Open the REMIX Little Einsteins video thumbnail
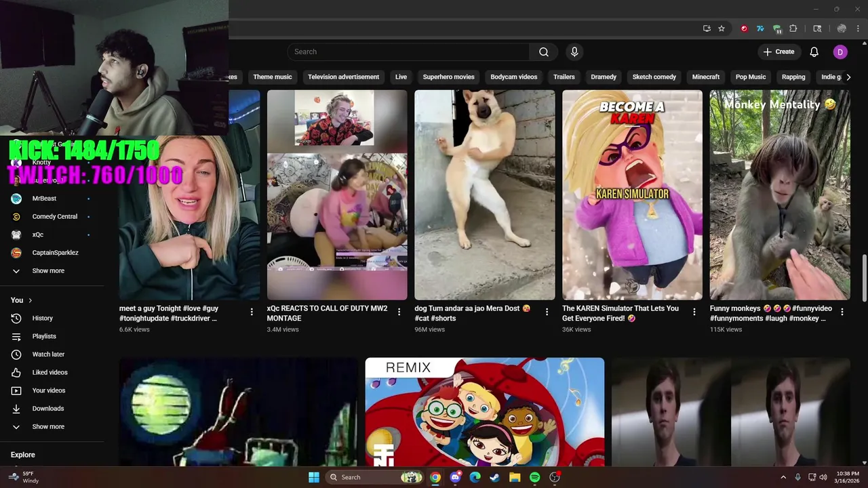The width and height of the screenshot is (868, 488). pyautogui.click(x=485, y=412)
